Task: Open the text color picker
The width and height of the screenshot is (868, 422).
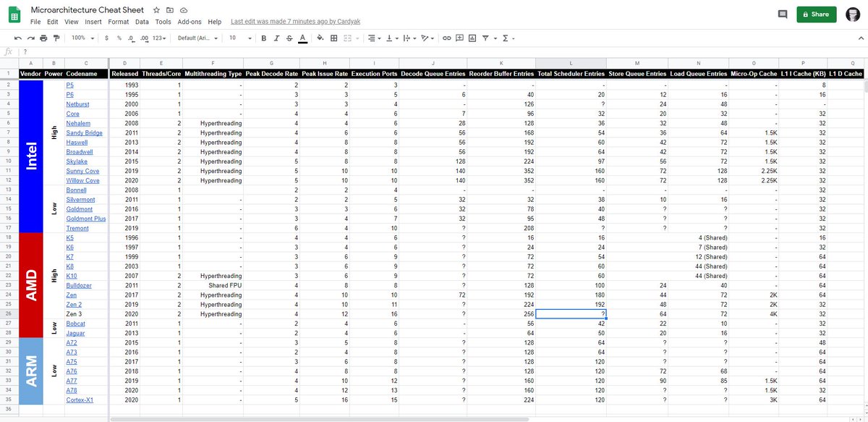Action: pyautogui.click(x=302, y=38)
